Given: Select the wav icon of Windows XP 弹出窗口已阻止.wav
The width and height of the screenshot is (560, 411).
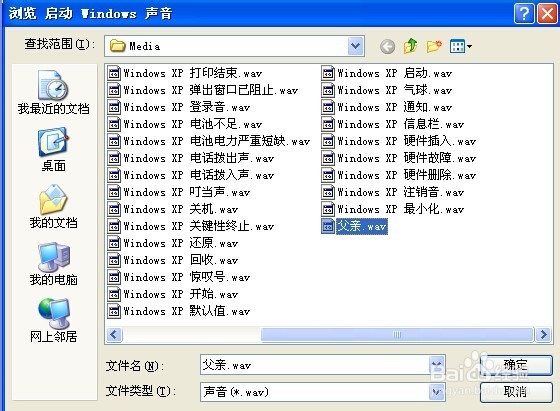Looking at the screenshot, I should pyautogui.click(x=114, y=90).
